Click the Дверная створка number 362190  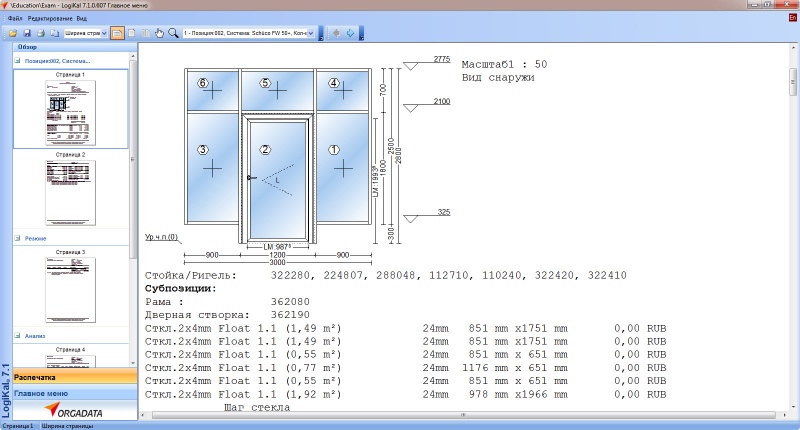click(290, 315)
